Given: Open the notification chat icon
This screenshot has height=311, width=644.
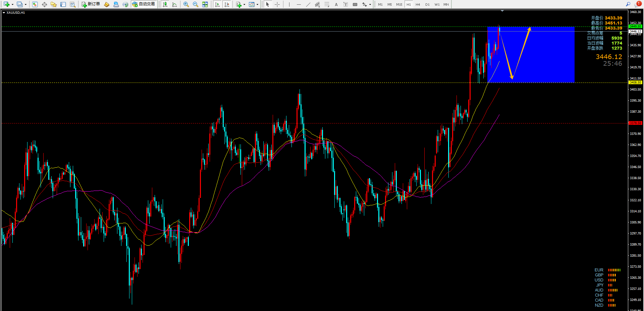Looking at the screenshot, I should pyautogui.click(x=638, y=4).
